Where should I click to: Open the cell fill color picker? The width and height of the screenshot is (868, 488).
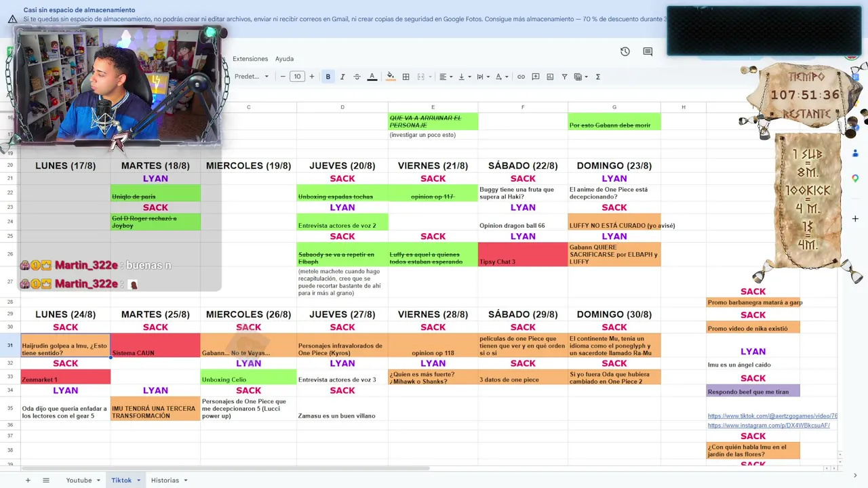point(390,77)
